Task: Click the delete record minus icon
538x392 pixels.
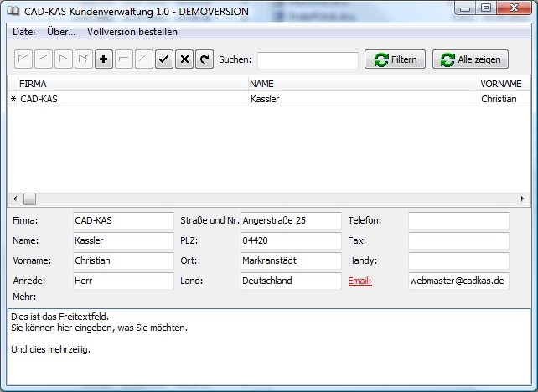Action: (x=124, y=59)
